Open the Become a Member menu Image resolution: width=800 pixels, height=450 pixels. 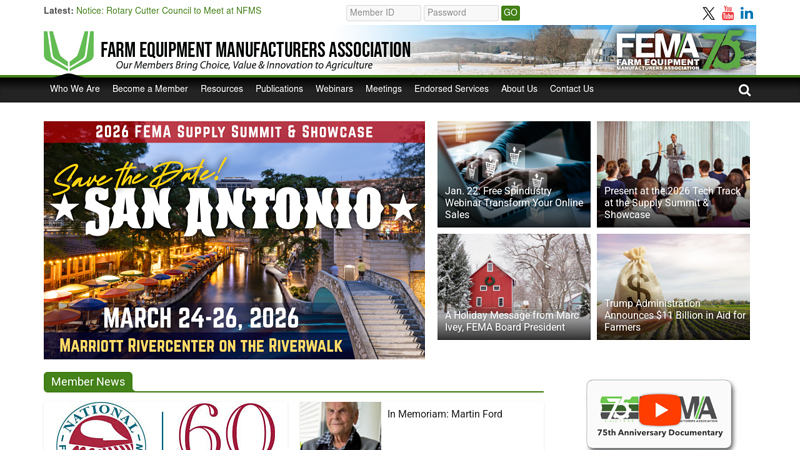pyautogui.click(x=150, y=89)
